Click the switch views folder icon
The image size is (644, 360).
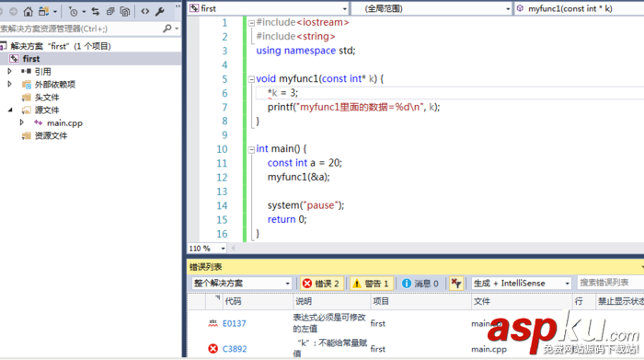coord(43,11)
